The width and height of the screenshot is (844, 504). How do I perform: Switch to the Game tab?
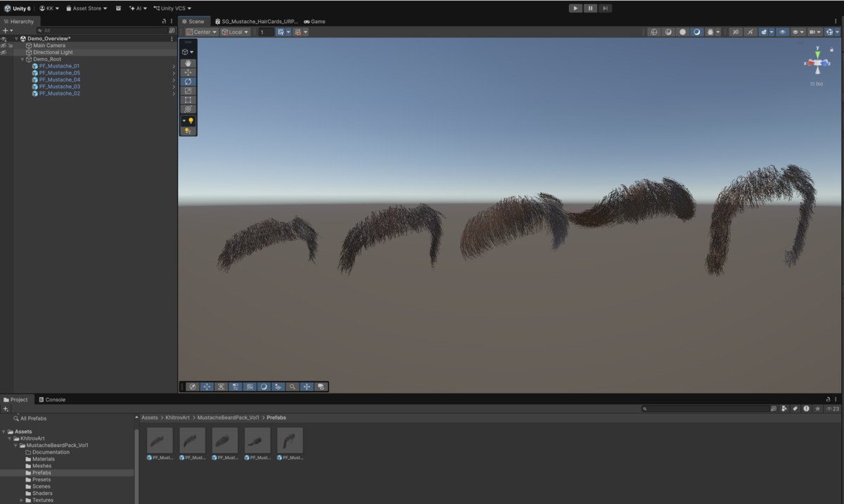click(314, 21)
